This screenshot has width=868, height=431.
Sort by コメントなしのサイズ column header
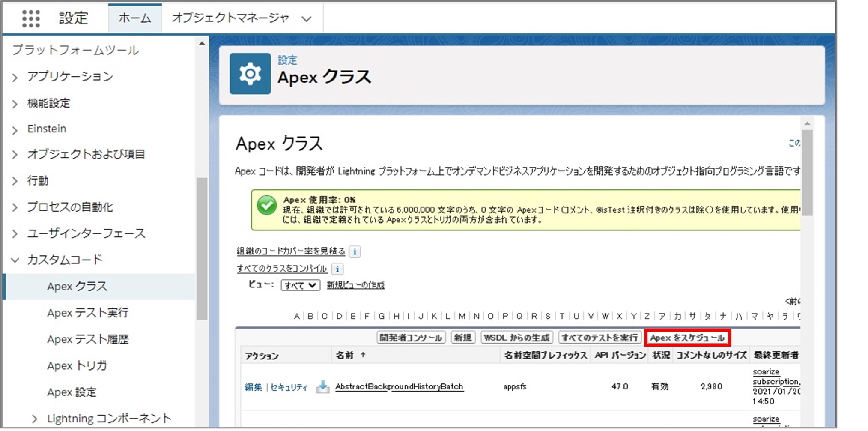click(711, 355)
